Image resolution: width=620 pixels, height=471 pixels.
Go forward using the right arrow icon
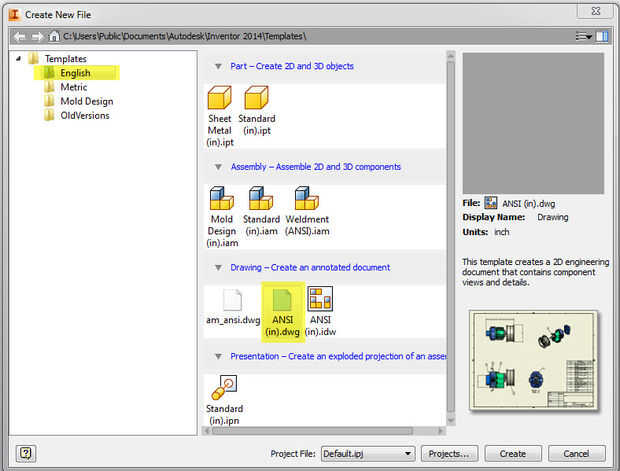click(x=37, y=37)
